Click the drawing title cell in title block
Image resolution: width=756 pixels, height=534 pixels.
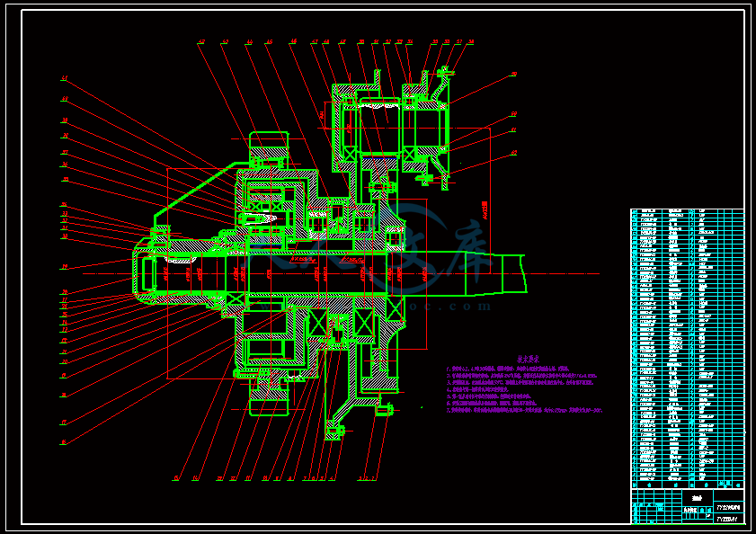[698, 497]
